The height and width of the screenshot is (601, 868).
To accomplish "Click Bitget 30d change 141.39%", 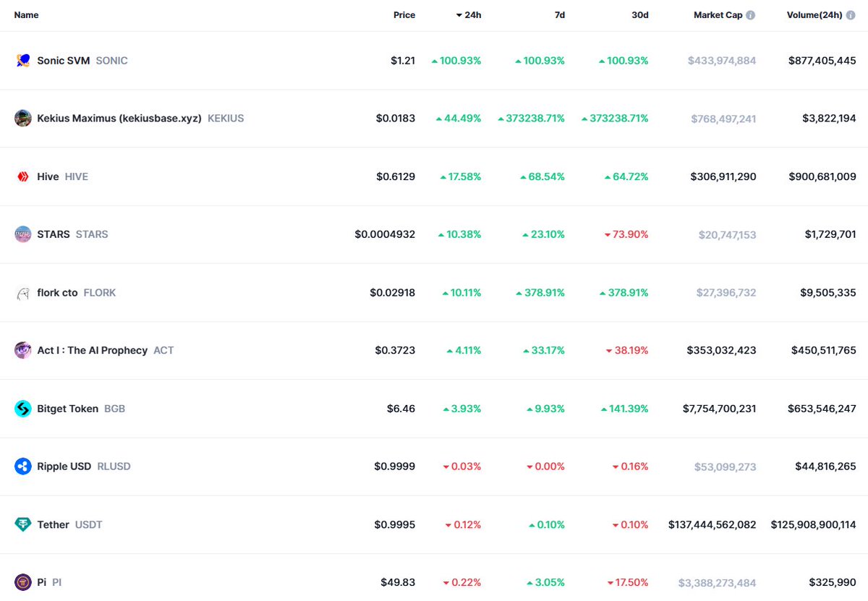I will pyautogui.click(x=624, y=409).
